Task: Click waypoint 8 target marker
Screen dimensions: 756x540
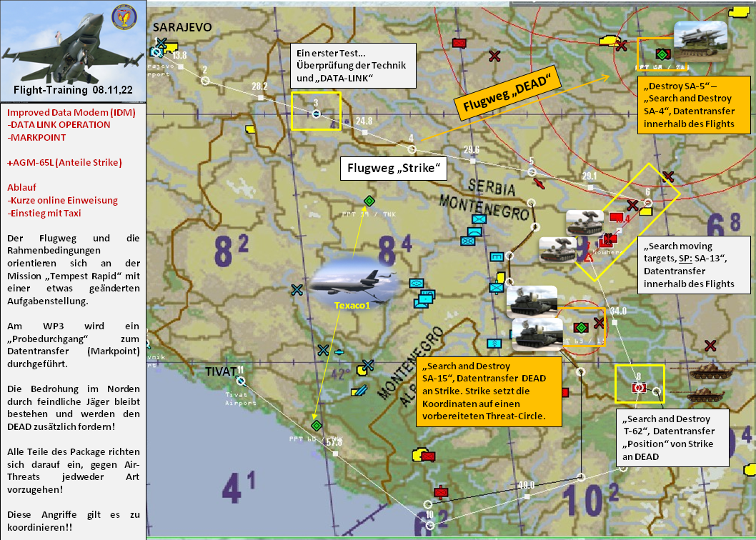Action: tap(638, 387)
